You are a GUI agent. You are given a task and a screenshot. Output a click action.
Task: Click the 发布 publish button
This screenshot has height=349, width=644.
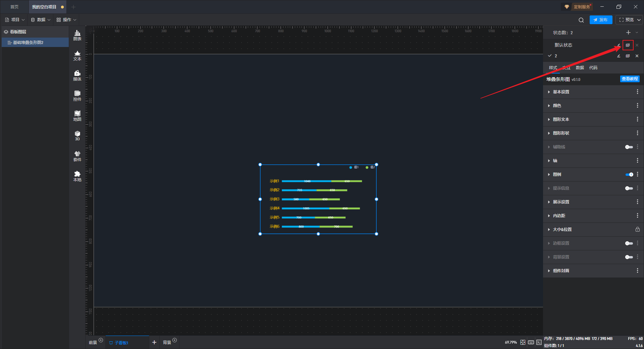(601, 20)
